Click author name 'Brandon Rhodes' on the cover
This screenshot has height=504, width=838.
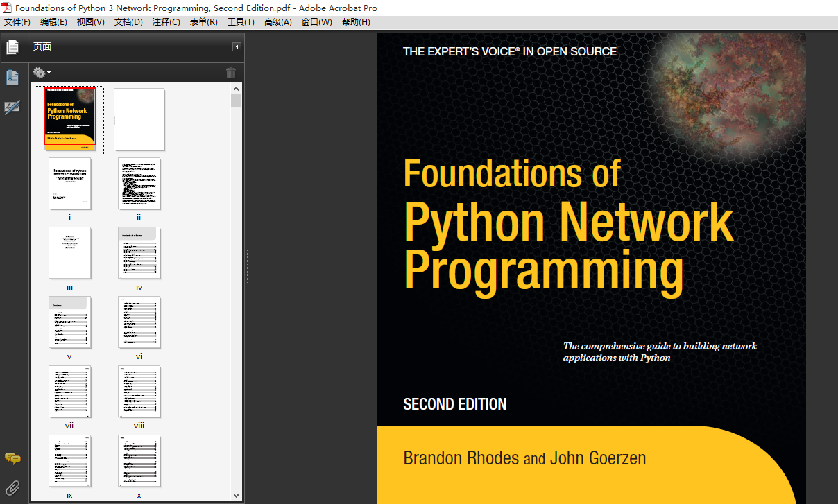coord(461,458)
